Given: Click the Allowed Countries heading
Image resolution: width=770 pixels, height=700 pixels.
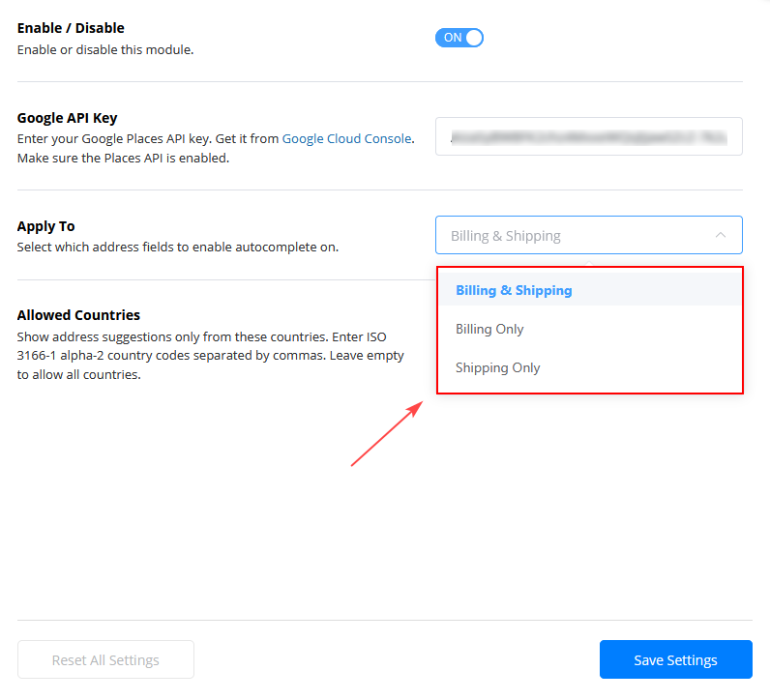Looking at the screenshot, I should click(x=78, y=315).
